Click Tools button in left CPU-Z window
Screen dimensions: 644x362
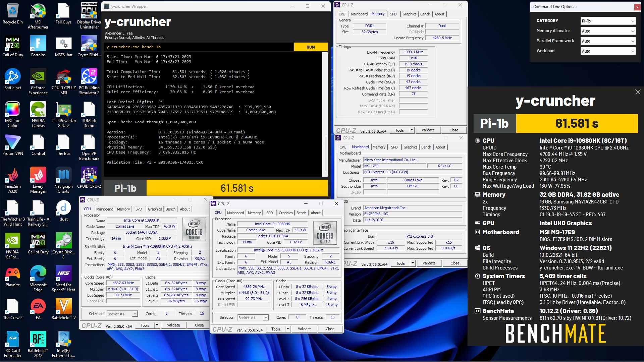click(145, 325)
